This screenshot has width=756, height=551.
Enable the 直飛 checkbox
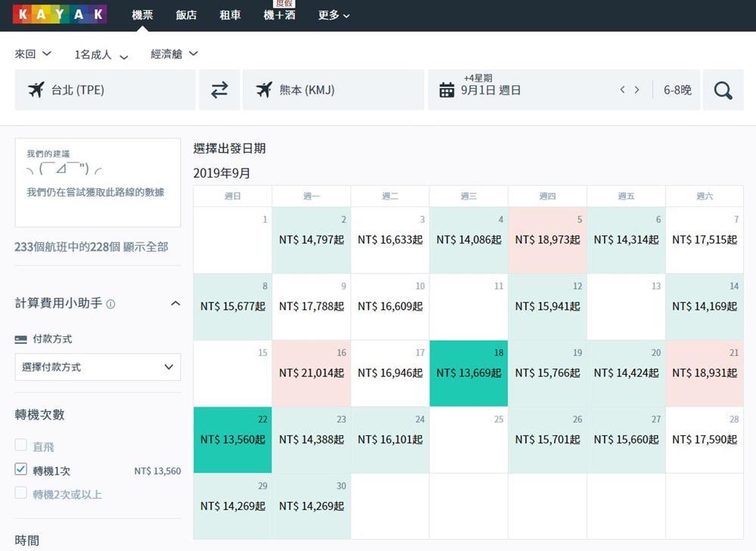coord(20,444)
